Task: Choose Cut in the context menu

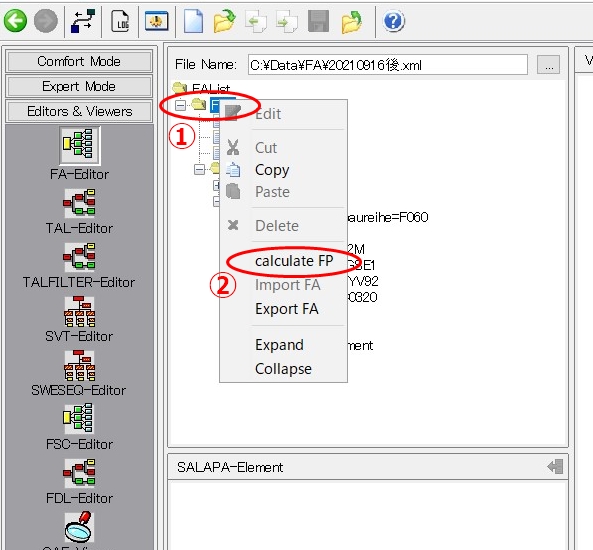Action: (x=283, y=148)
